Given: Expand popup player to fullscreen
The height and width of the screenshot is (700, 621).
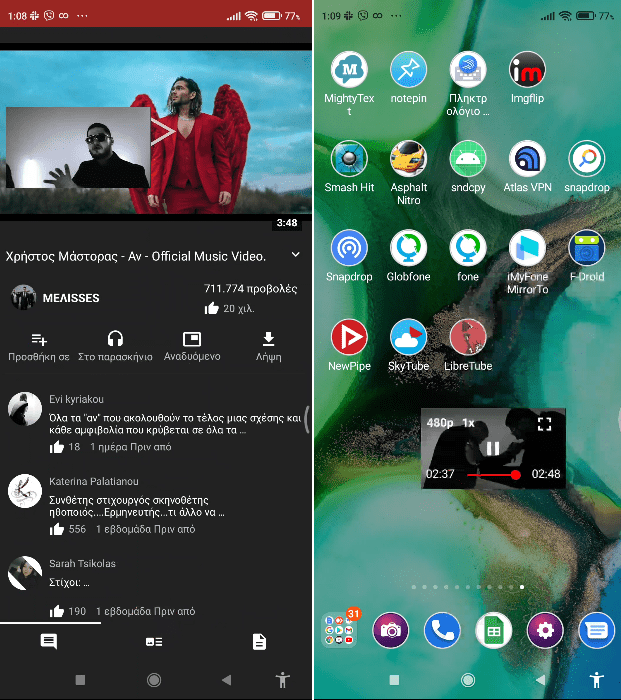Looking at the screenshot, I should click(x=544, y=424).
